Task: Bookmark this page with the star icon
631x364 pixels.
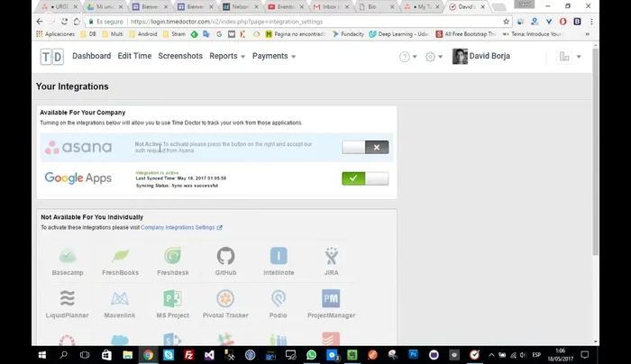Action: [x=506, y=22]
